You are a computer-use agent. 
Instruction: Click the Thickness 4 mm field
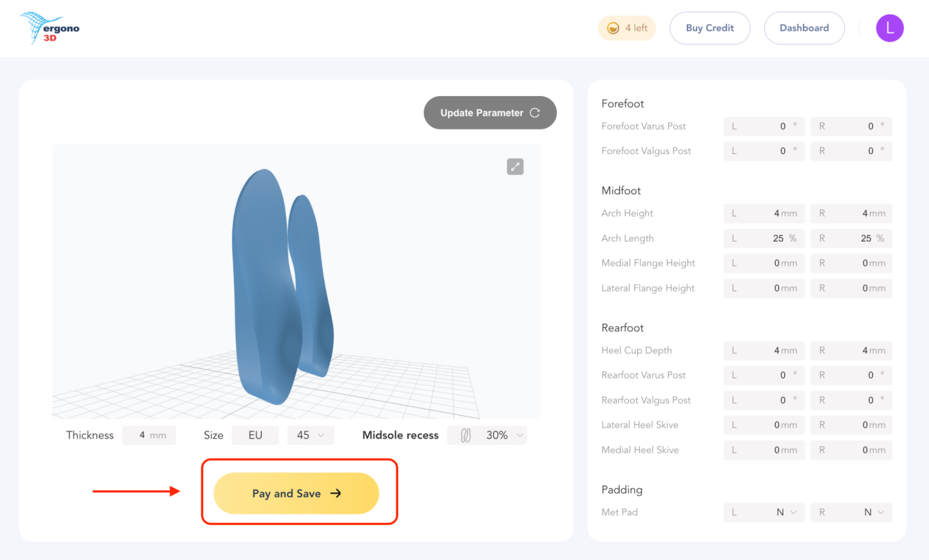coord(149,435)
